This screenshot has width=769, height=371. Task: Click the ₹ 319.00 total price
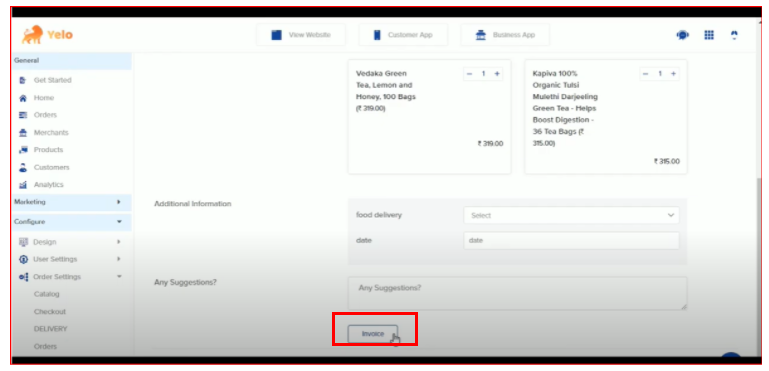pyautogui.click(x=490, y=144)
